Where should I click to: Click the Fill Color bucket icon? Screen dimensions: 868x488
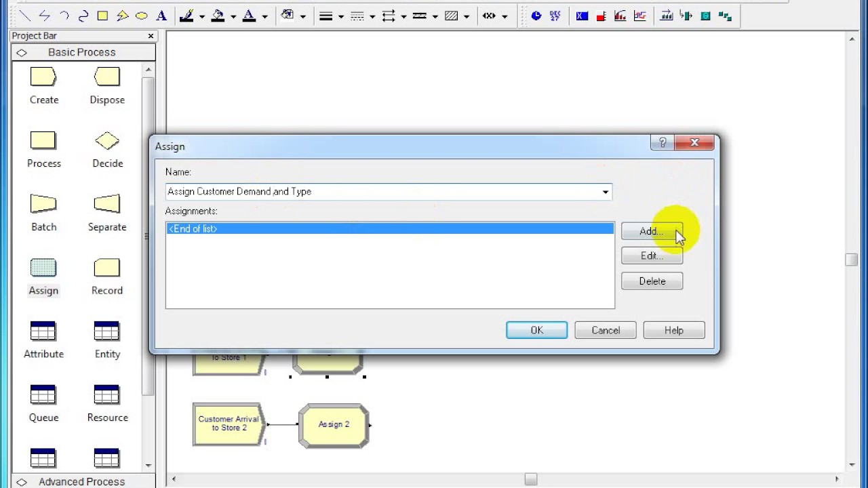pos(218,16)
